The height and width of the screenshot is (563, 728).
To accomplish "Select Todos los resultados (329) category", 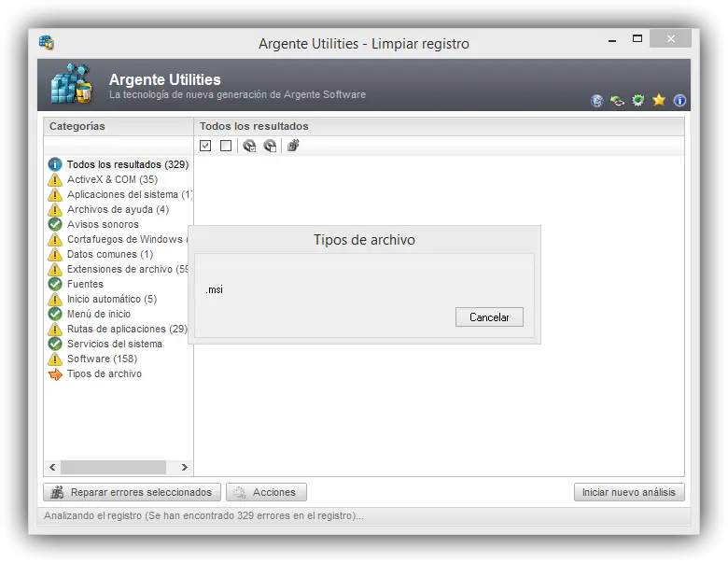I will pyautogui.click(x=128, y=164).
